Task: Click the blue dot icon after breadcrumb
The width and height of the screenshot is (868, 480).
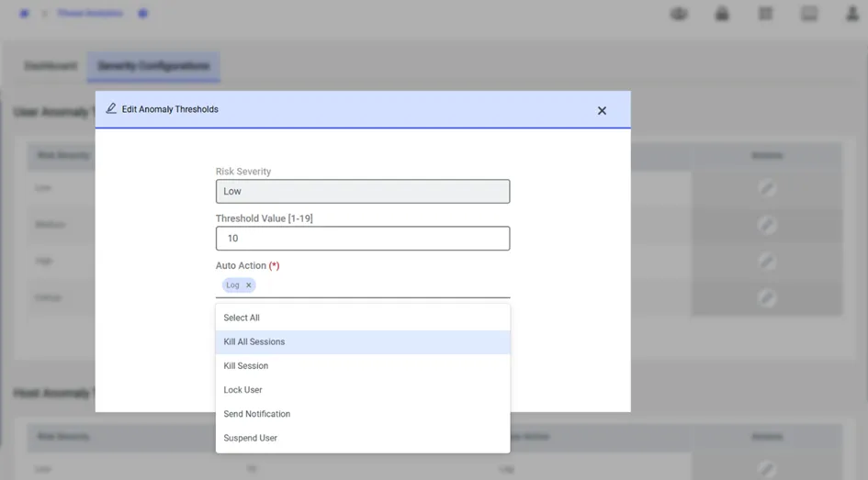Action: pos(142,13)
